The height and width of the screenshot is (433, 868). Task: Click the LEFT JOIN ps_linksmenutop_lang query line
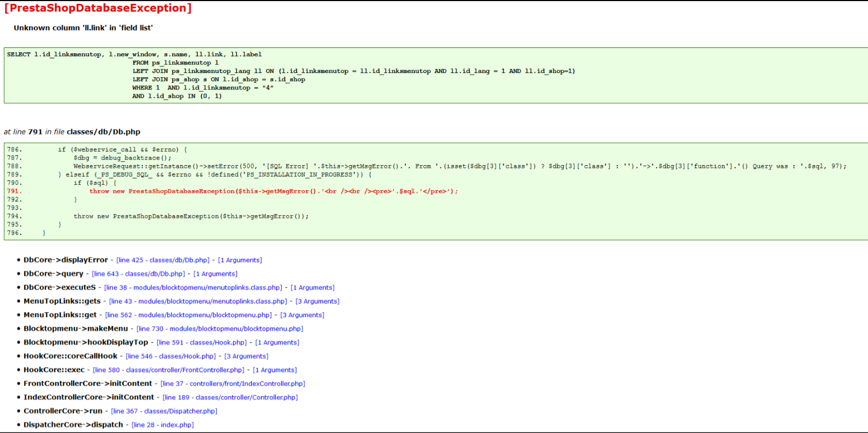coord(354,71)
